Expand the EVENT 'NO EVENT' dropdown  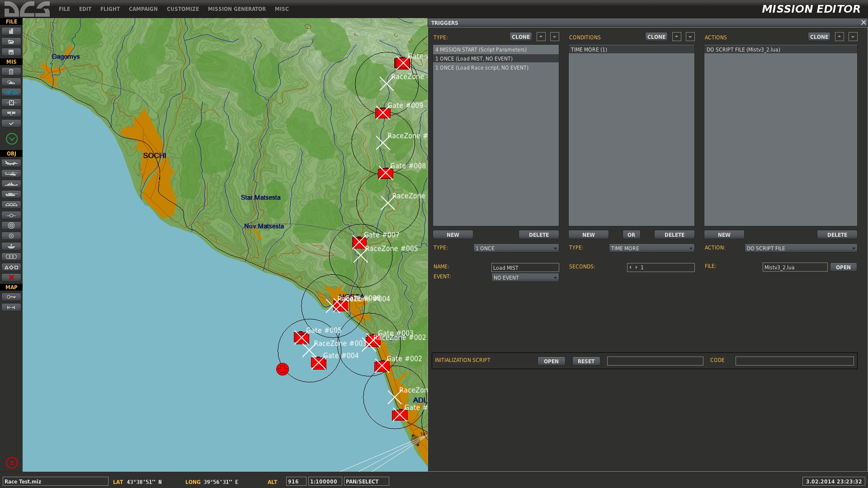point(525,277)
